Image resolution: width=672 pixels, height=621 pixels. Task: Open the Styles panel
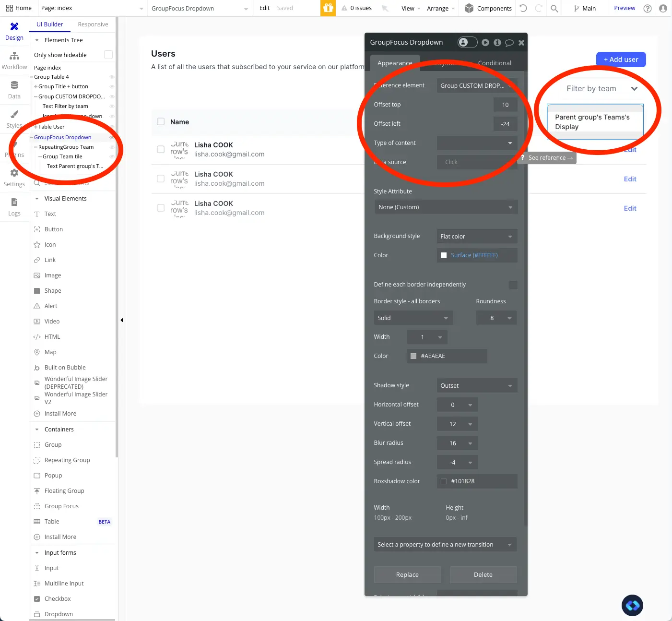pos(14,119)
